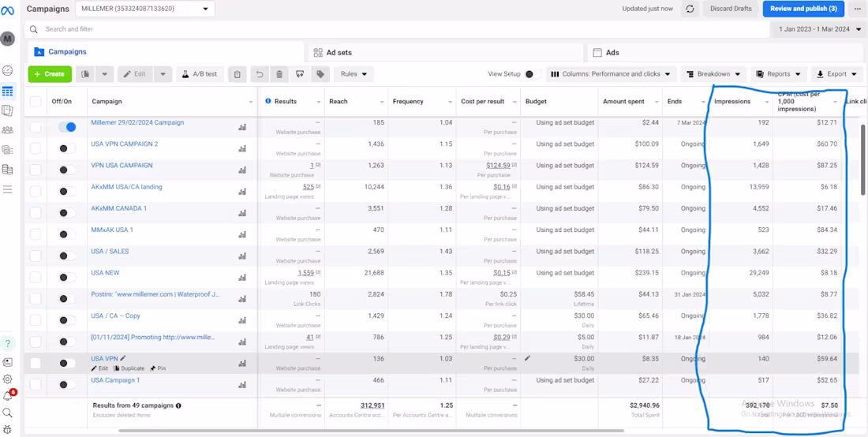Open the Audiences people icon in sidebar
868x437 pixels.
(x=7, y=130)
